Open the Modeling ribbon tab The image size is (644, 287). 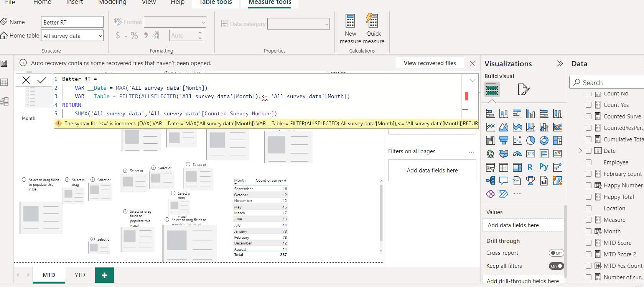[x=112, y=2]
